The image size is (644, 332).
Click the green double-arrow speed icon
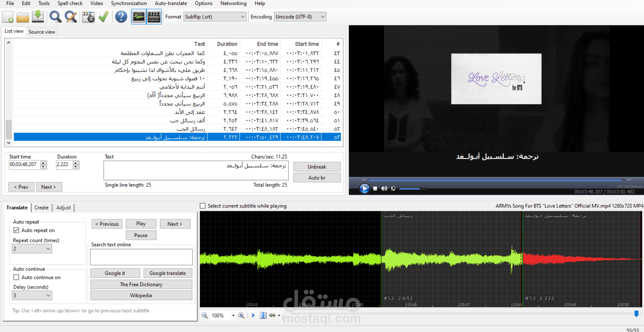[272, 315]
